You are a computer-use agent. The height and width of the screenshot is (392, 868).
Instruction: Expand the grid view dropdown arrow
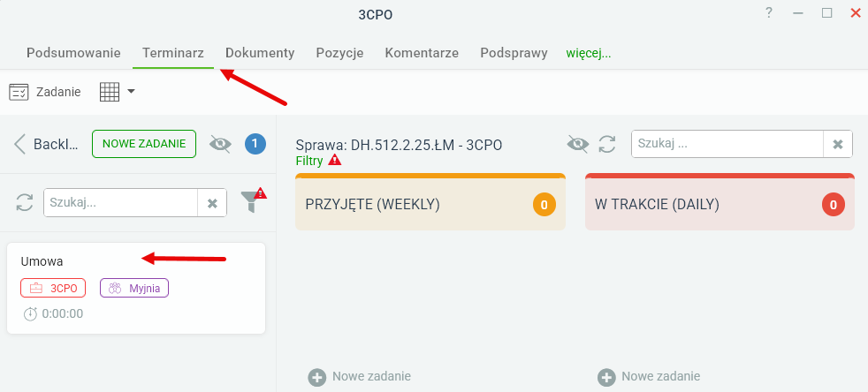coord(131,91)
